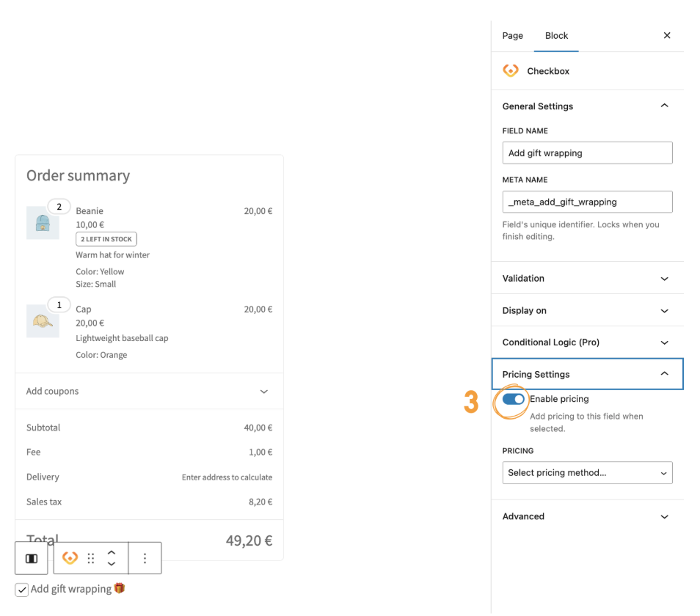
Task: Click the Cap product thumbnail image
Action: (x=43, y=321)
